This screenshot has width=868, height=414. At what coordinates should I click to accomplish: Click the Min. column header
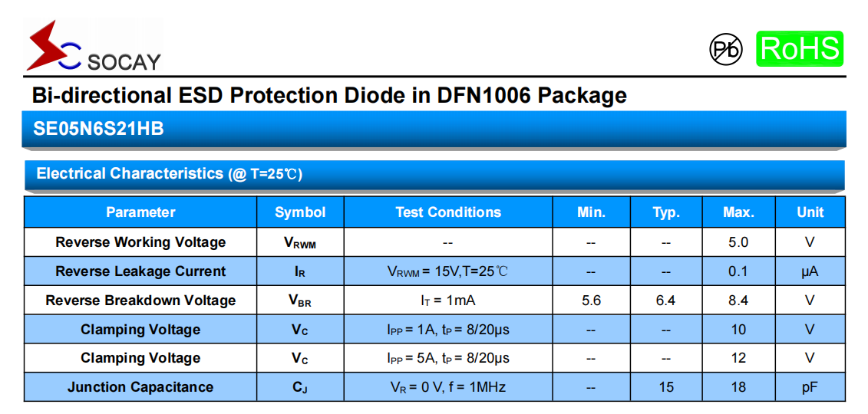[x=591, y=212]
